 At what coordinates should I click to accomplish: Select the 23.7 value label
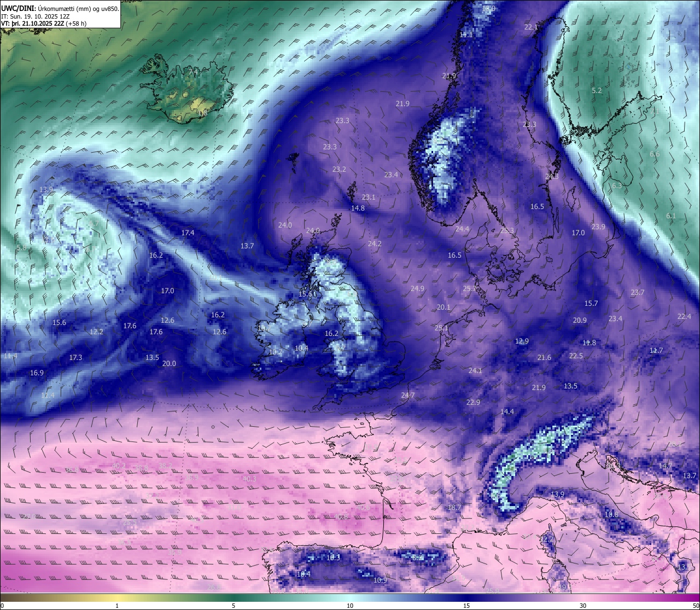coord(637,292)
